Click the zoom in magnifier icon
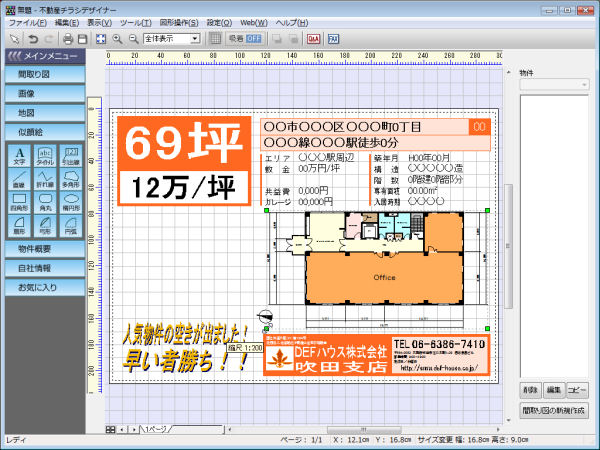600x450 pixels. [x=117, y=38]
